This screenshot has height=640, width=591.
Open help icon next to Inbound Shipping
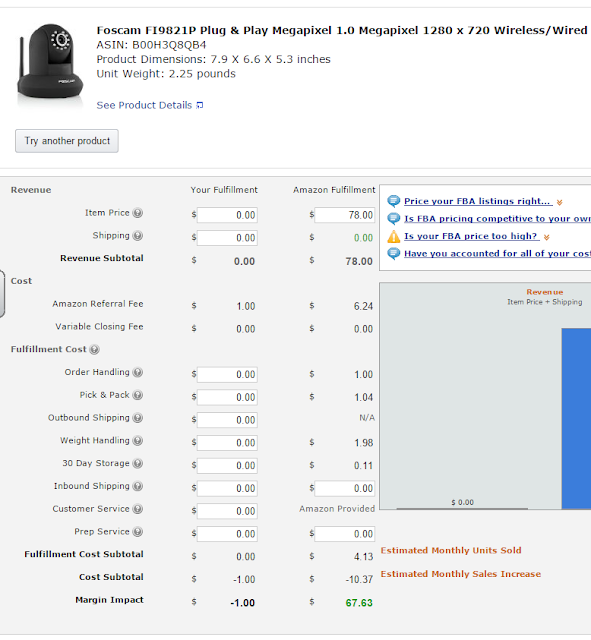(x=138, y=486)
